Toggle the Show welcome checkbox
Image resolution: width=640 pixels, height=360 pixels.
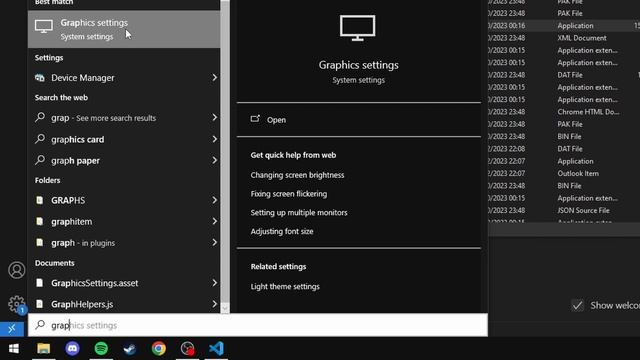(x=577, y=305)
